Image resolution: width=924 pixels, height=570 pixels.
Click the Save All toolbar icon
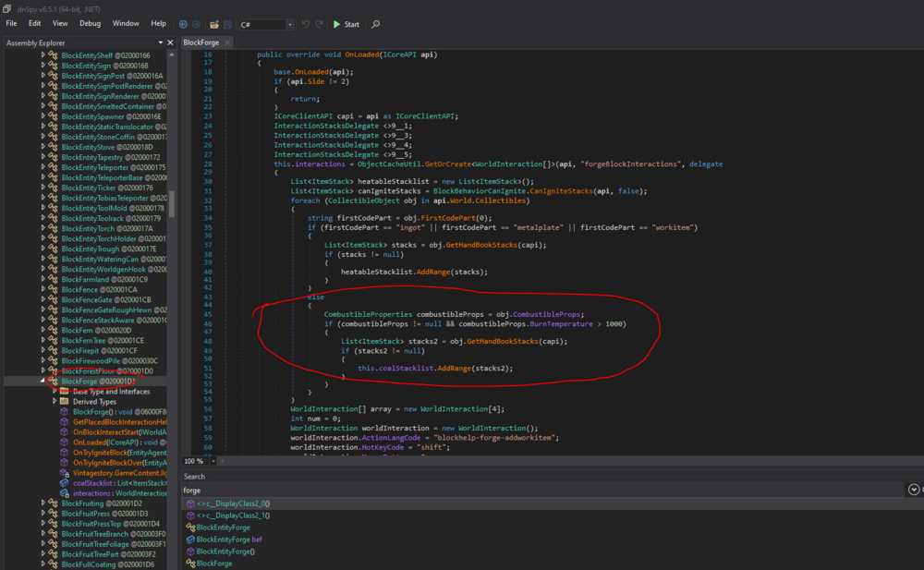click(227, 24)
